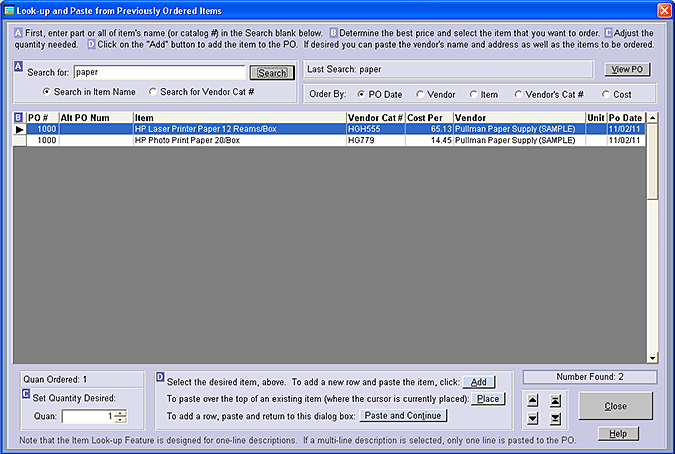Jump to first record arrow button

coord(555,401)
